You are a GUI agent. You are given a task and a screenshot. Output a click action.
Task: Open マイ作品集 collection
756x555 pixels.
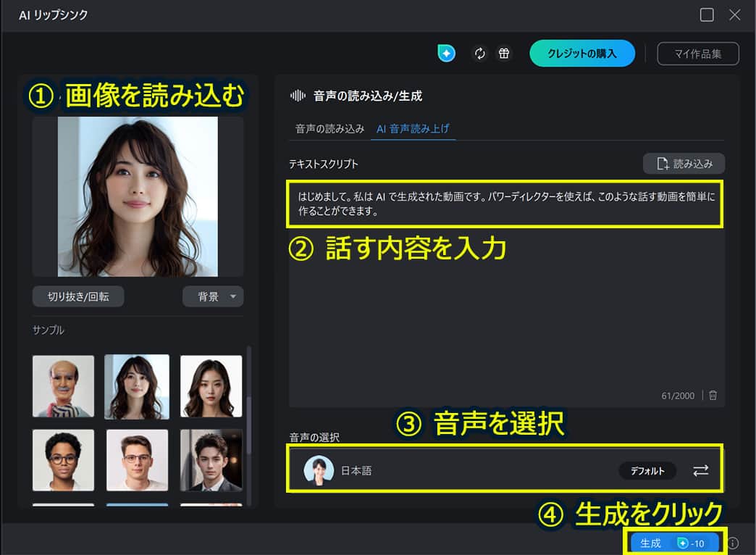(697, 53)
